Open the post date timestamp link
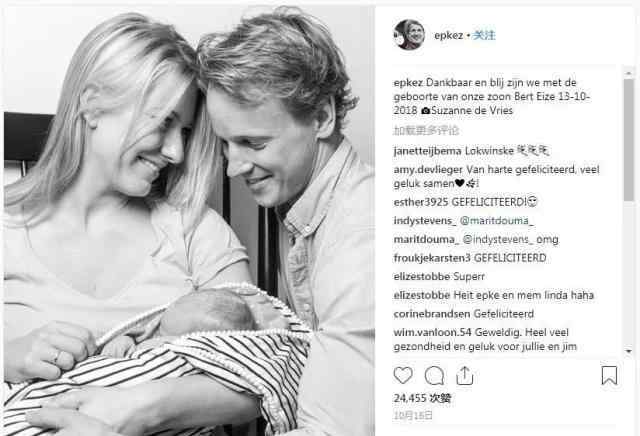 tap(413, 415)
